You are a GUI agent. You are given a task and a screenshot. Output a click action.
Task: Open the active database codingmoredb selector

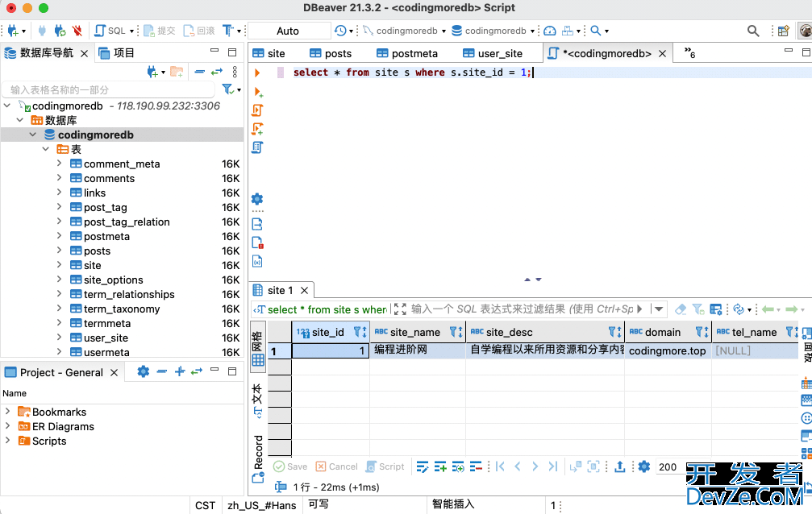493,31
